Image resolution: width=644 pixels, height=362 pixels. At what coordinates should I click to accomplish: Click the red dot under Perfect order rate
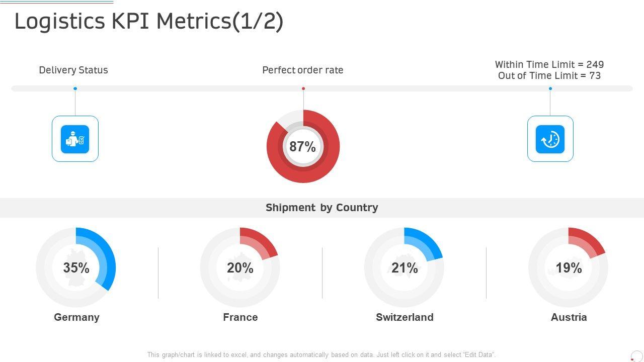pos(303,88)
